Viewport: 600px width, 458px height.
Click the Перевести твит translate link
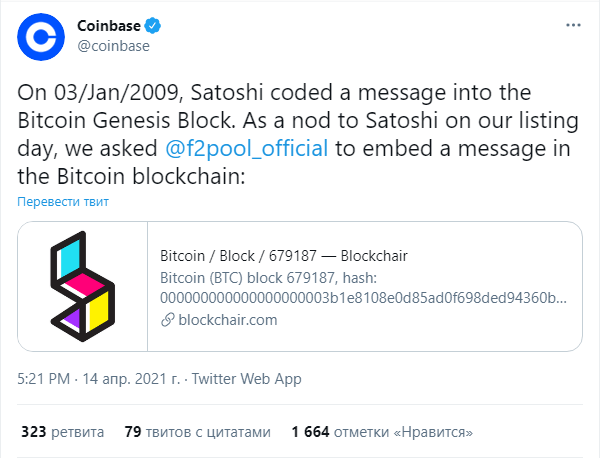pos(63,201)
